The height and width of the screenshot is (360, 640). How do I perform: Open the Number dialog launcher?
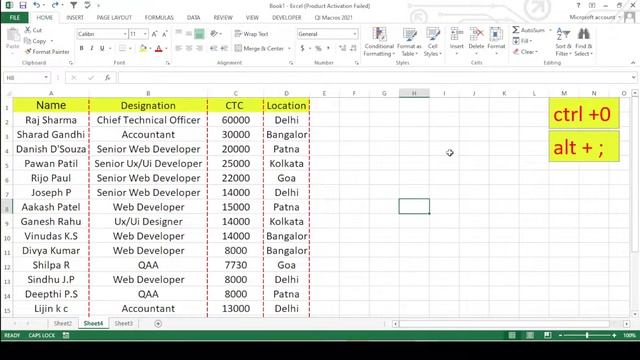pos(357,63)
